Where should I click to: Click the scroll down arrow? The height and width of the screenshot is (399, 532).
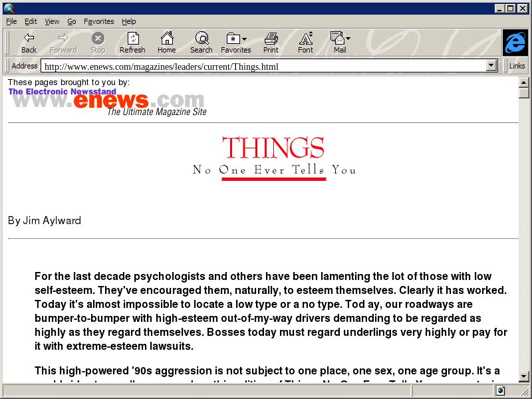[524, 376]
